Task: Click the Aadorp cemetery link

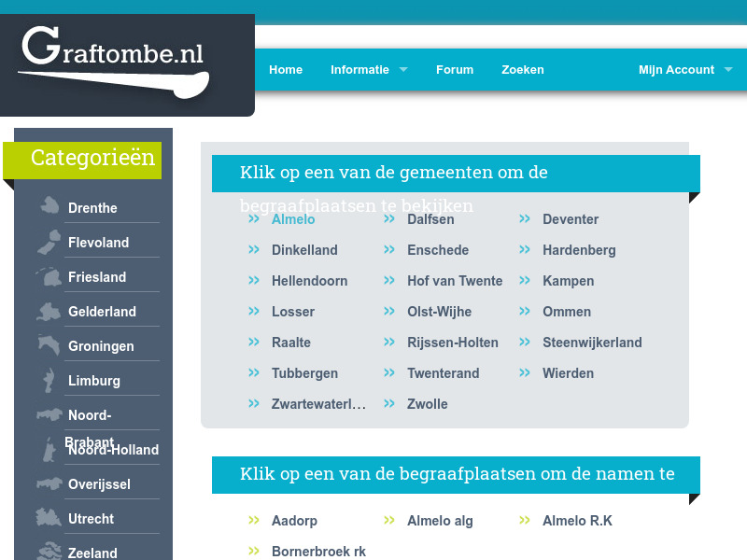Action: coord(295,520)
